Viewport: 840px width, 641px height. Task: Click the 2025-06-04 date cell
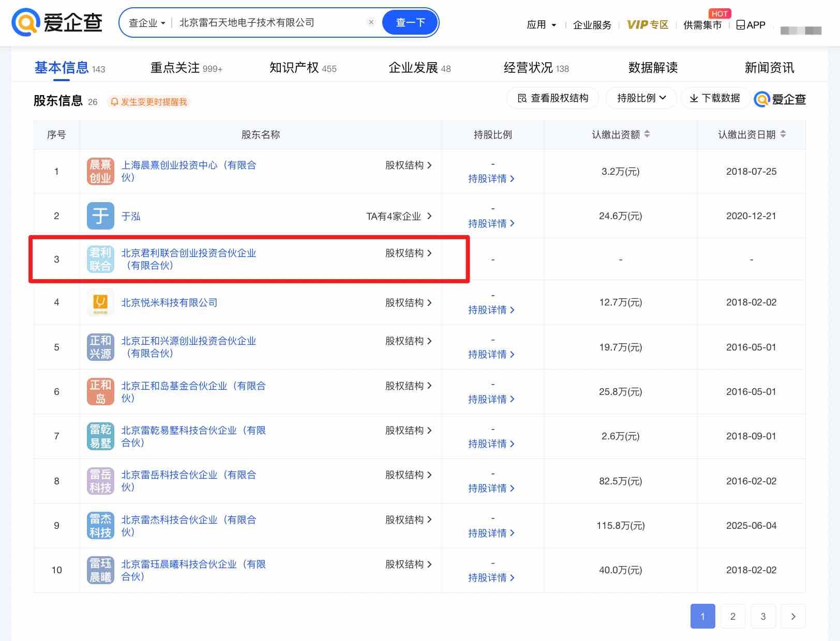[751, 526]
